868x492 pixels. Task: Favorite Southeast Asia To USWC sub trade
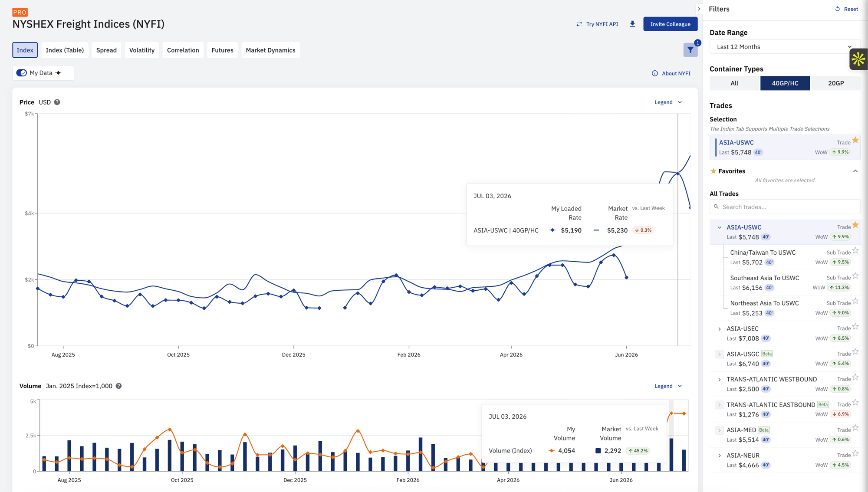click(x=855, y=276)
